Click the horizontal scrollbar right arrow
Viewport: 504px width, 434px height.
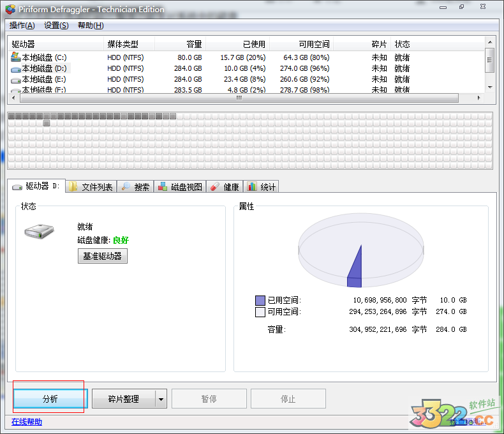[x=478, y=98]
